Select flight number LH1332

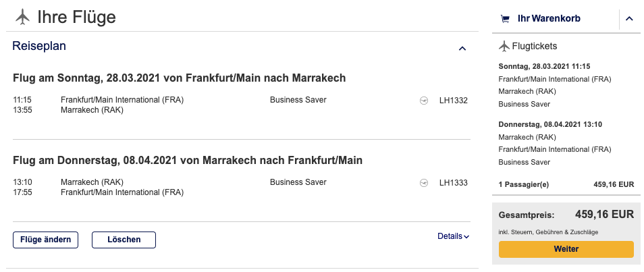click(x=453, y=101)
